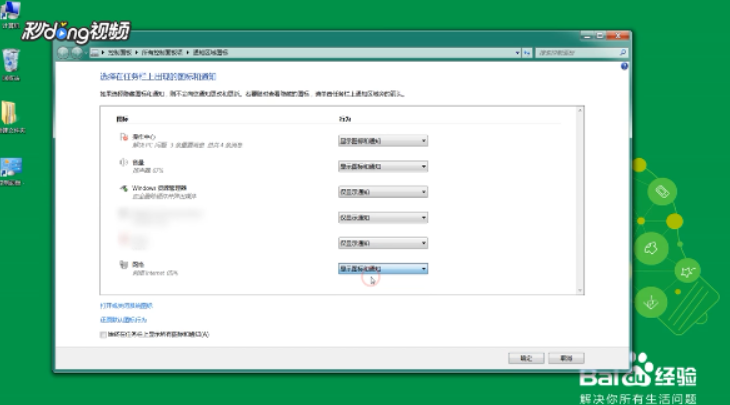Click scrollbar up arrow in icon list

[x=580, y=110]
